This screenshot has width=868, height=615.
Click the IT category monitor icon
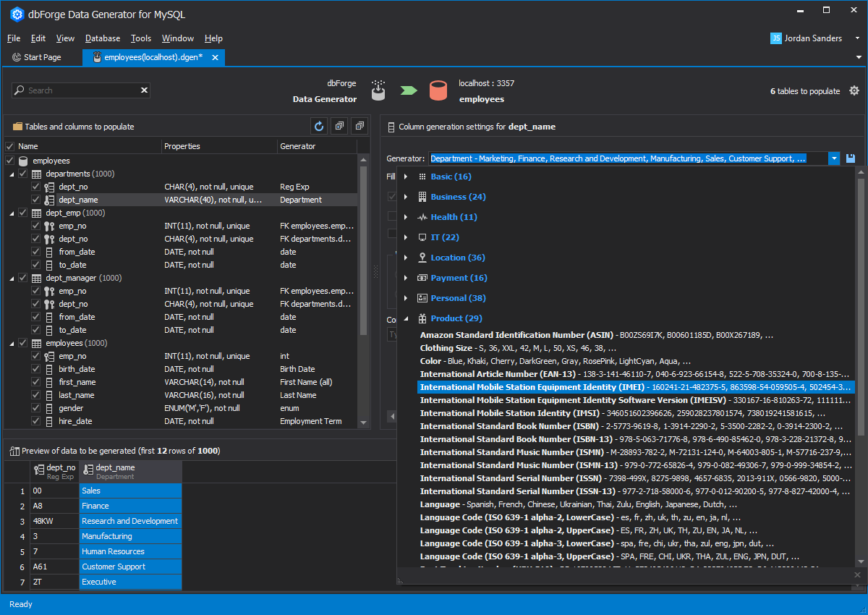pyautogui.click(x=422, y=237)
